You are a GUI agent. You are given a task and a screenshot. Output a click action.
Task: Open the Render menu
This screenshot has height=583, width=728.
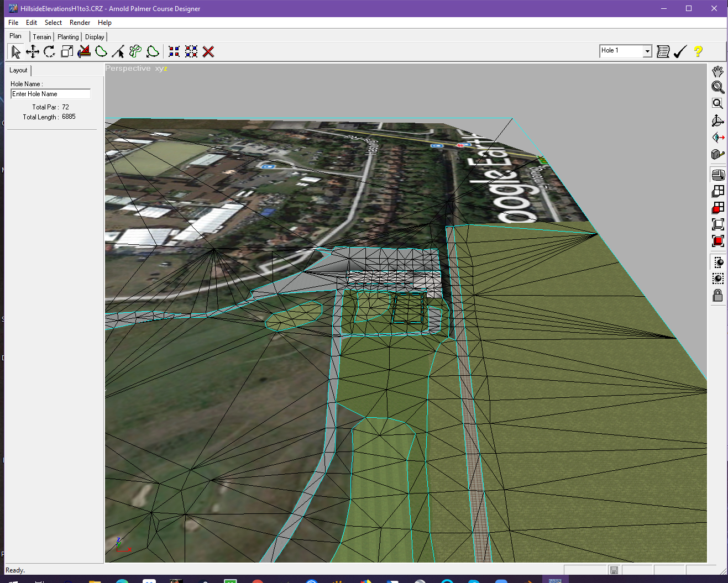80,23
